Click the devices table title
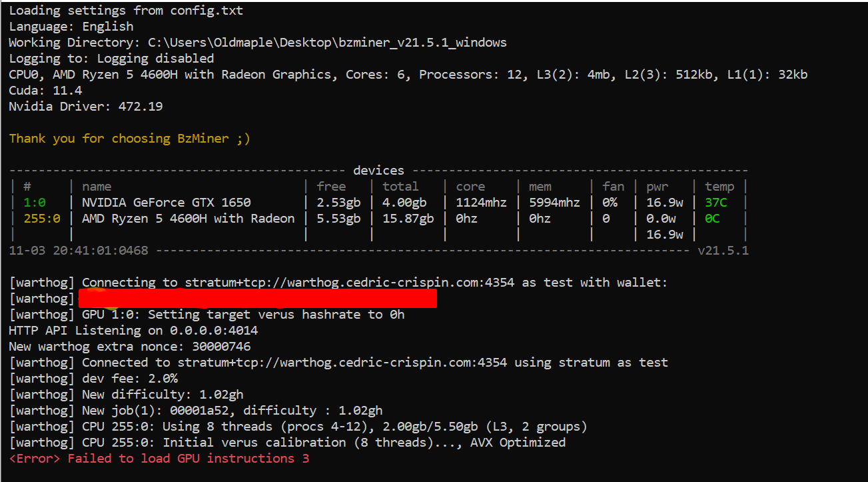 [378, 171]
